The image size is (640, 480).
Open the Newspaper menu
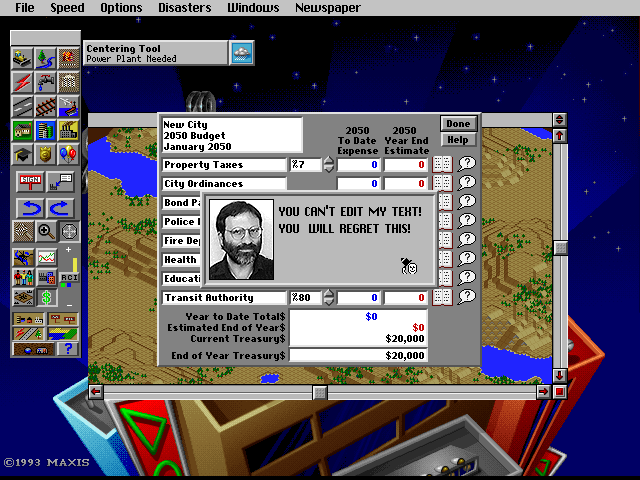pos(328,8)
